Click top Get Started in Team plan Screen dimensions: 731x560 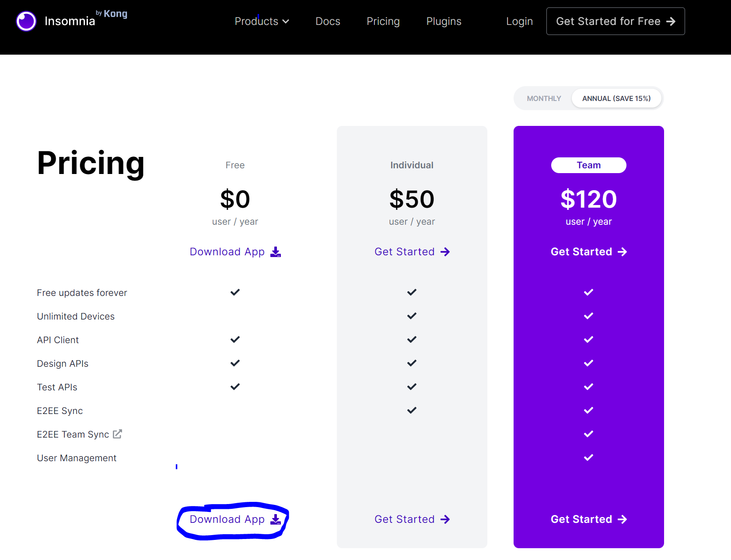click(589, 252)
